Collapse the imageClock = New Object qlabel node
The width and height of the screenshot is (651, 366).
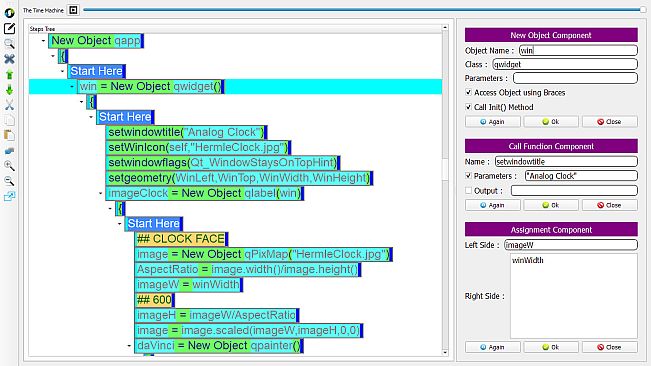(100, 193)
